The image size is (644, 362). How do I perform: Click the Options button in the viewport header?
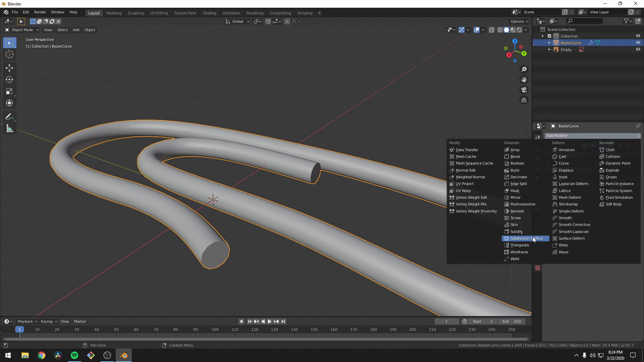point(519,21)
